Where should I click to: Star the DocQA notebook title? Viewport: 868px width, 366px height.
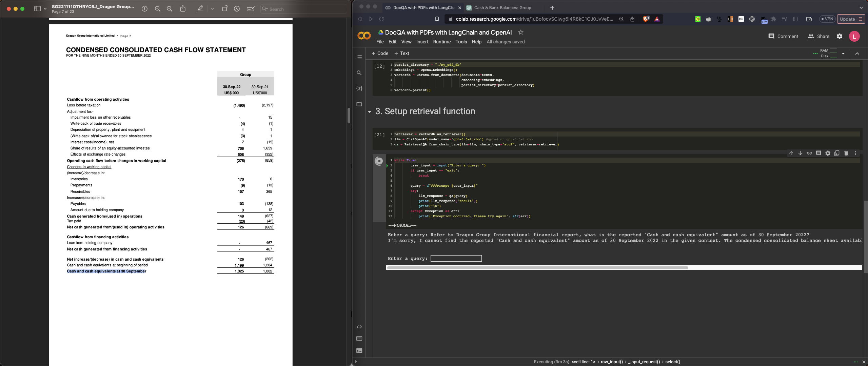pyautogui.click(x=521, y=32)
